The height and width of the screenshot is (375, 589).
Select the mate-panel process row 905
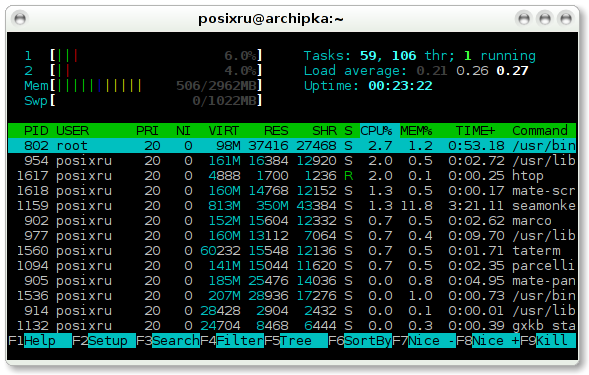tap(292, 281)
